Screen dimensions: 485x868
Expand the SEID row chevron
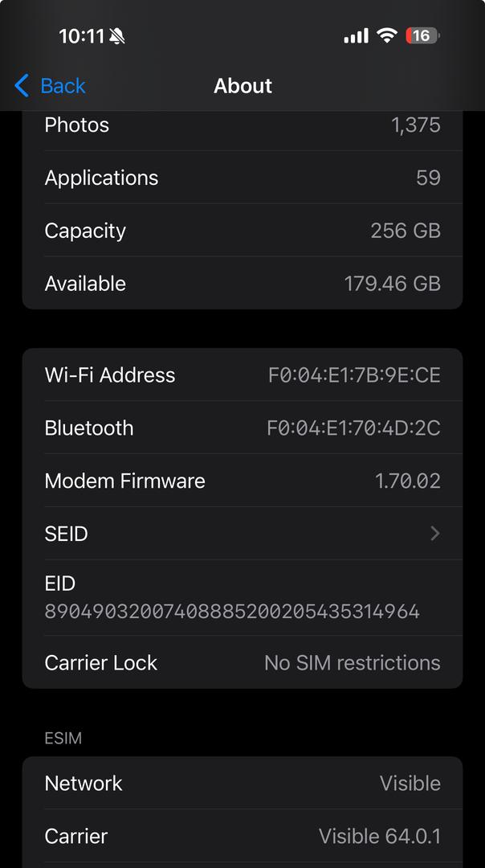434,534
